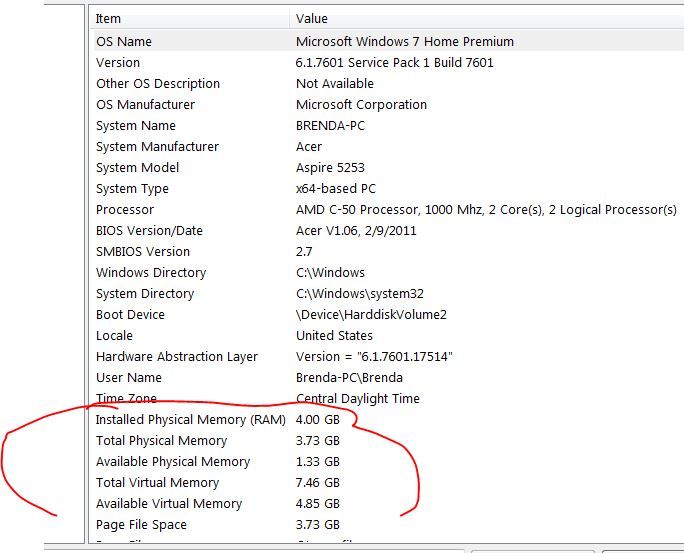The width and height of the screenshot is (684, 553).
Task: Select the BIOS Version/Date row
Action: (149, 231)
